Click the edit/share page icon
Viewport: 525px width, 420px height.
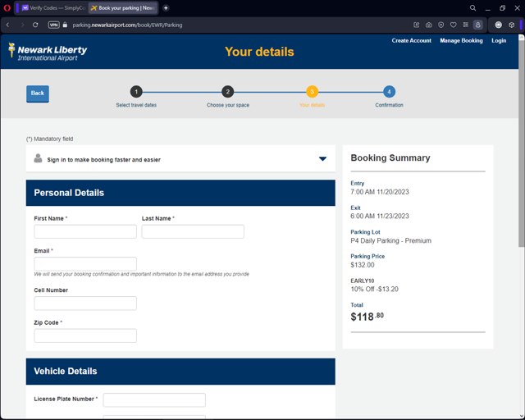click(x=416, y=25)
